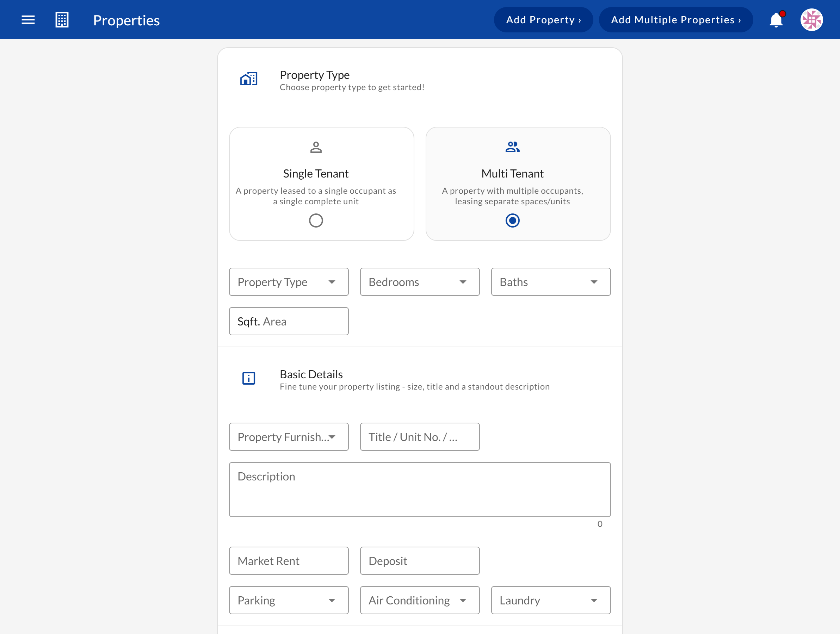Click the 'Property Type' section heading text
Image resolution: width=840 pixels, height=634 pixels.
coord(315,75)
